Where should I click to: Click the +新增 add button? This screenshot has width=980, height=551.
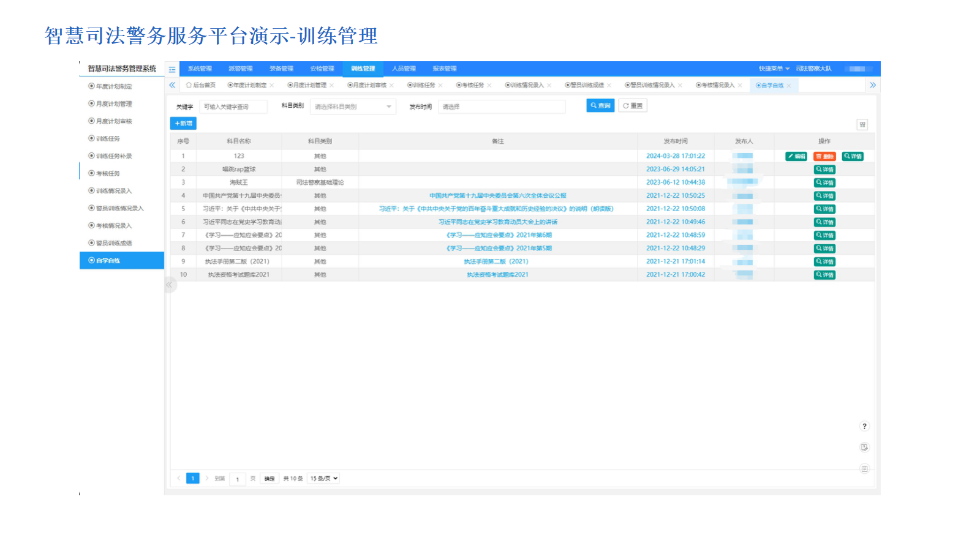(183, 124)
